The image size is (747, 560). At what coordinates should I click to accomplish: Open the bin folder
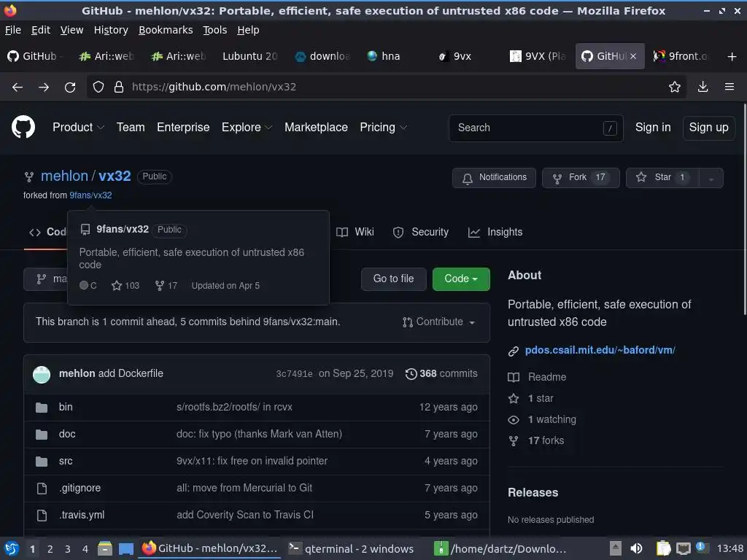(x=66, y=407)
